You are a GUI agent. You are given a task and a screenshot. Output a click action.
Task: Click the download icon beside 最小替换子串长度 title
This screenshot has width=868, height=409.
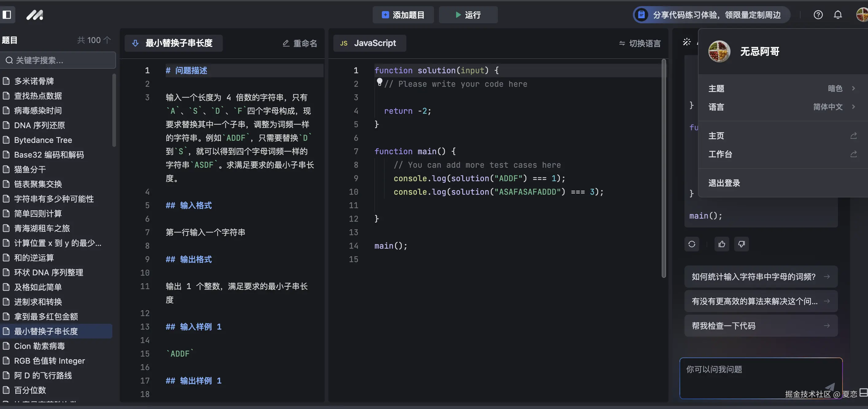[135, 43]
